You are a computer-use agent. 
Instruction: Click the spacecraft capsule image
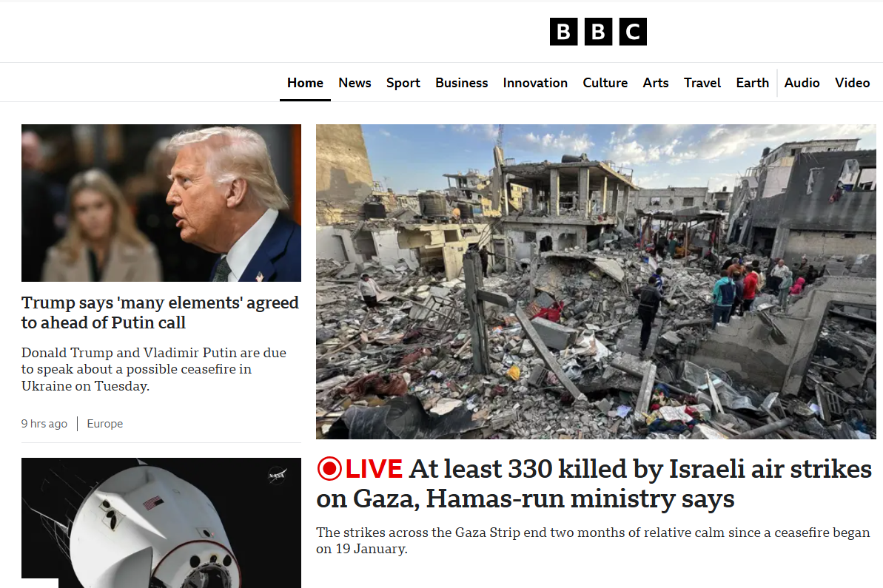pyautogui.click(x=161, y=523)
